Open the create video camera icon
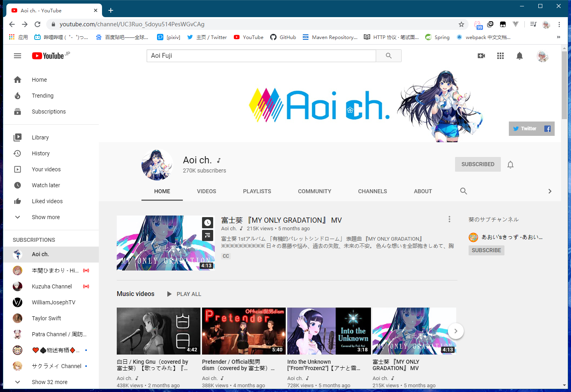This screenshot has width=571, height=392. click(x=481, y=56)
